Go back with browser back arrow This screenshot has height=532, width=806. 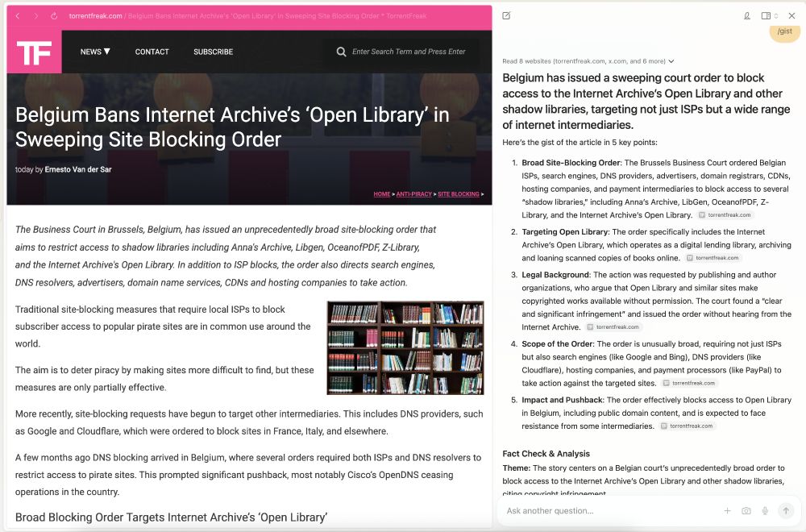click(18, 16)
